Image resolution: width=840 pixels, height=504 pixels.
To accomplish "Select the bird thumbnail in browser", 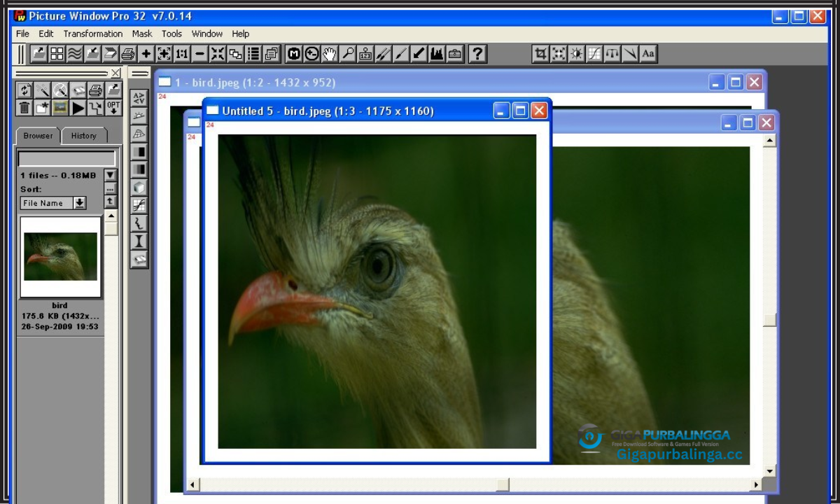I will (x=61, y=257).
